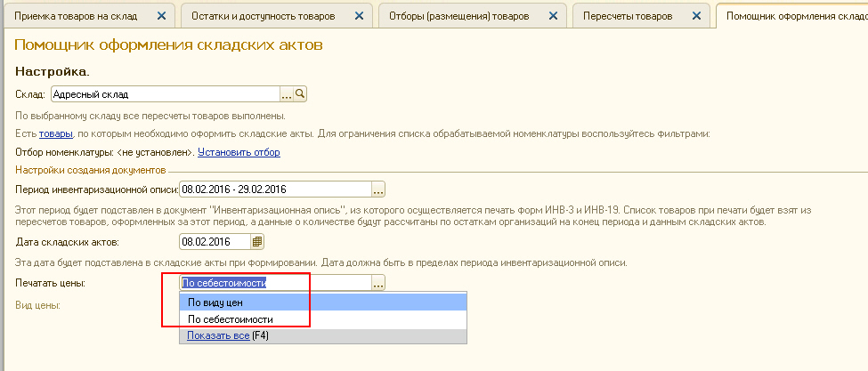Click the ellipsis button of Печатать цены

click(378, 283)
